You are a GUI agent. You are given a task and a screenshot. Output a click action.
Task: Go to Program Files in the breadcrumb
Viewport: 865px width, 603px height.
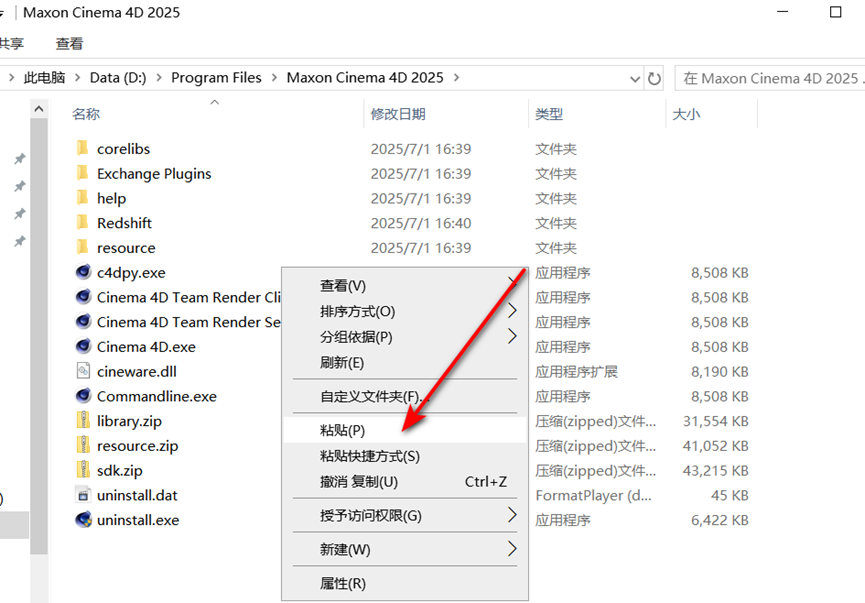point(216,78)
